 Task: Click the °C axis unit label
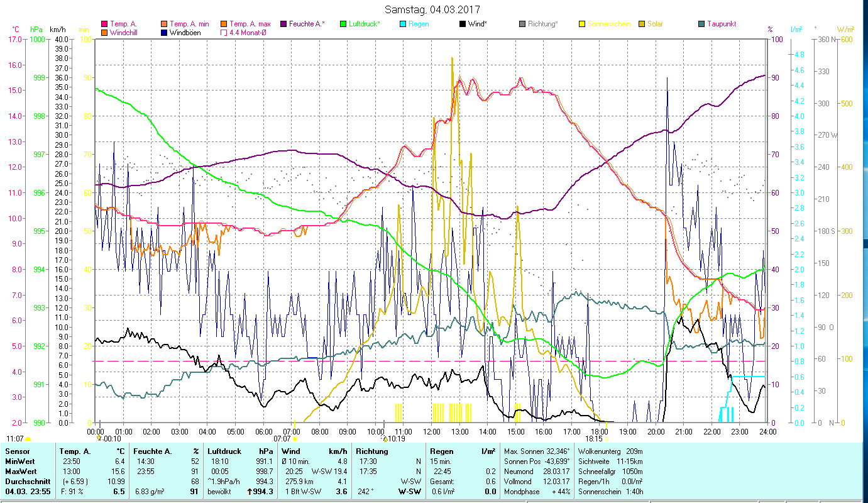(16, 29)
